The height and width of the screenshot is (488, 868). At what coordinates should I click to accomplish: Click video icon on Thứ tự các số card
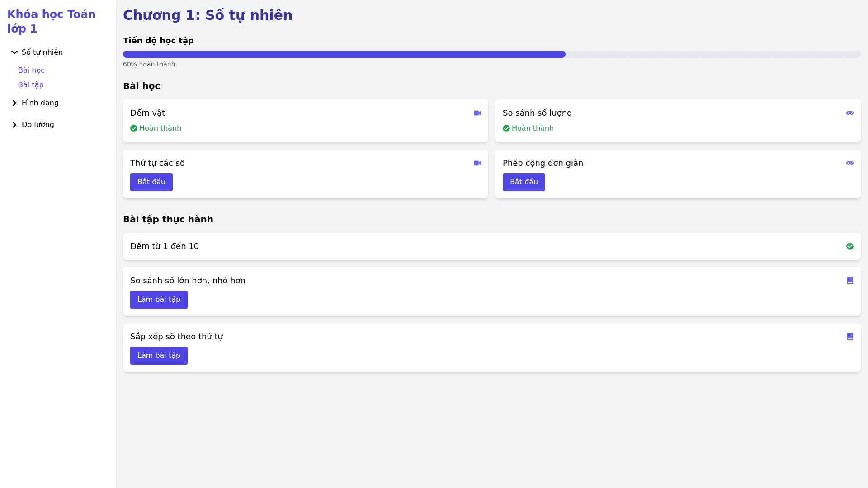(x=477, y=163)
